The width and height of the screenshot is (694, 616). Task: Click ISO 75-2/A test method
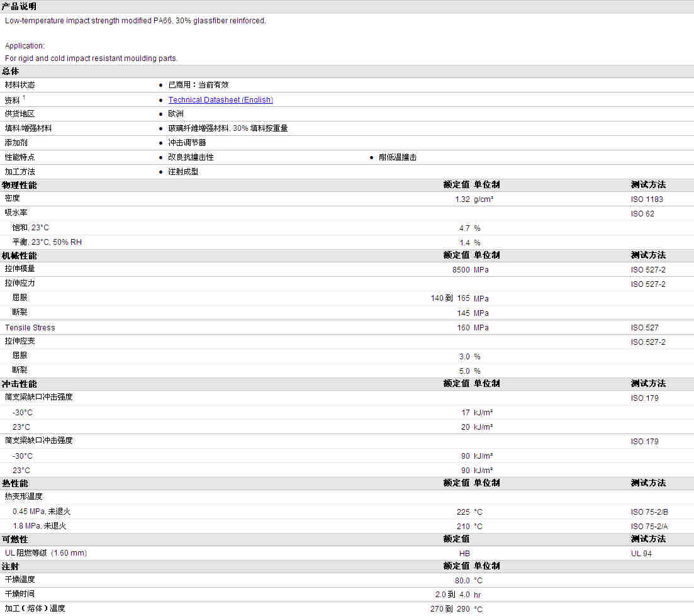[649, 527]
